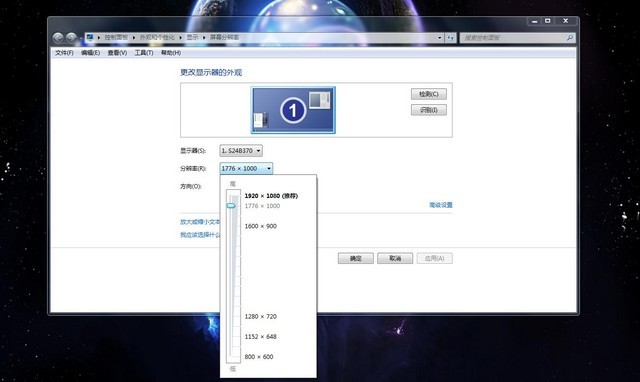Open the display 1. S24B370 dropdown
640x382 pixels.
pos(241,151)
